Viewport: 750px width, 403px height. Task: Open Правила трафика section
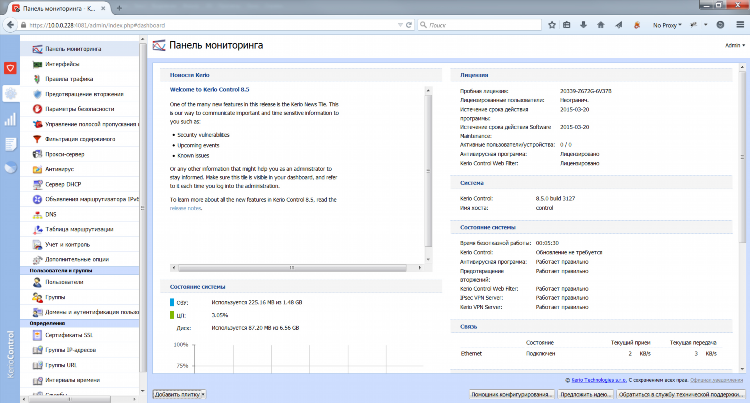point(69,79)
